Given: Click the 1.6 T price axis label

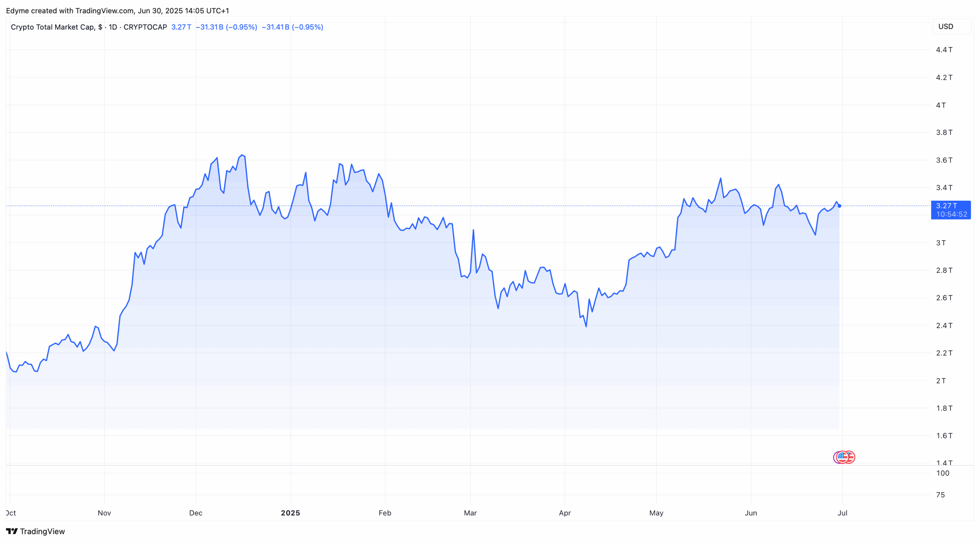Looking at the screenshot, I should point(944,436).
